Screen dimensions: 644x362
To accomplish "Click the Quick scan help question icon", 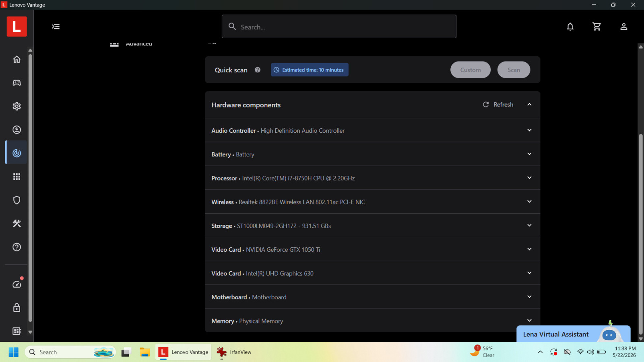I will coord(258,70).
